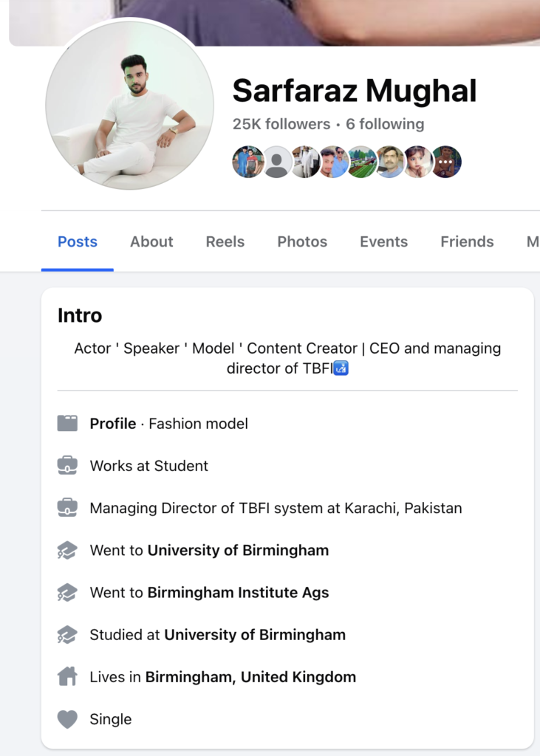Open the grey default silhouette friend avatar
The width and height of the screenshot is (540, 756).
point(277,162)
